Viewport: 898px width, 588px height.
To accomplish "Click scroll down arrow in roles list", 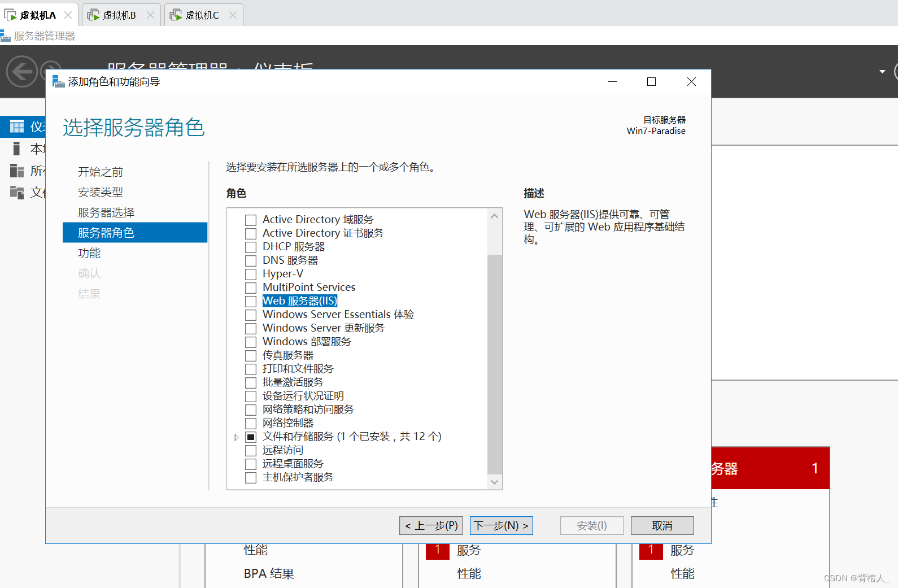I will pos(495,482).
